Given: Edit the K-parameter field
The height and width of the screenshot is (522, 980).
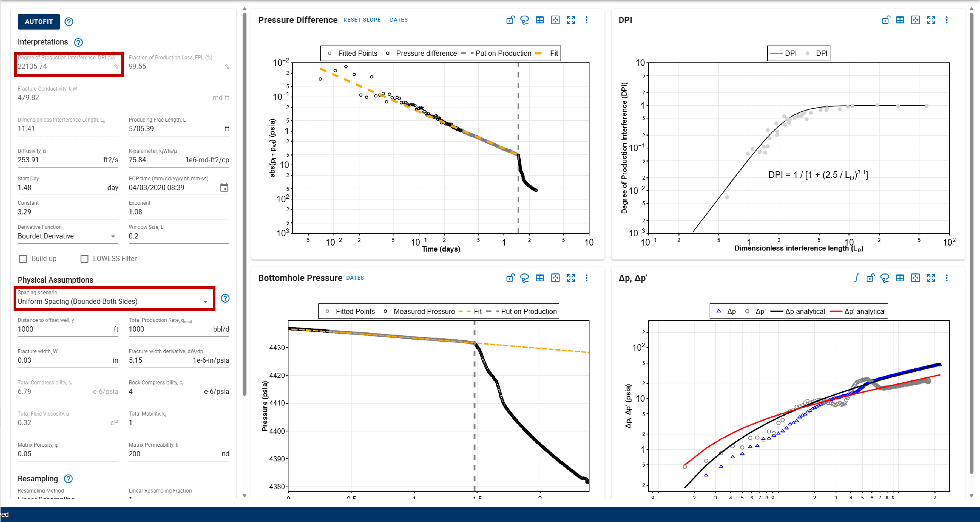Looking at the screenshot, I should 179,160.
